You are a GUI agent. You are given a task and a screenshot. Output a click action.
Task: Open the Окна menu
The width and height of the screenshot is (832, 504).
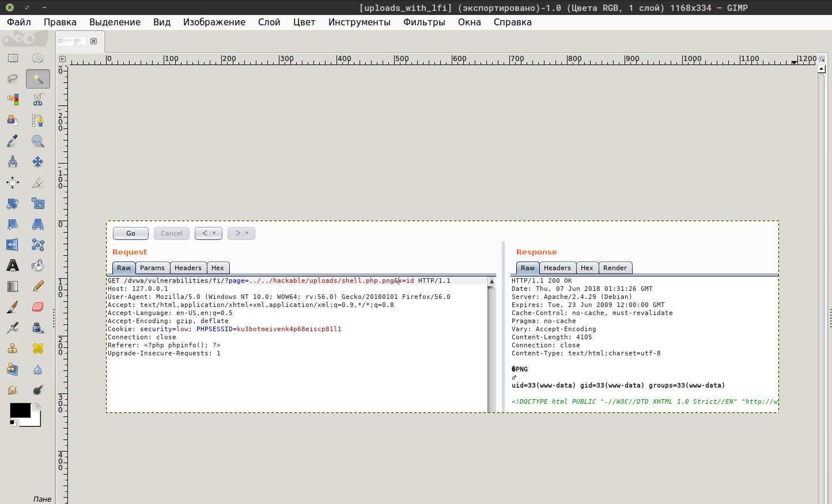click(x=470, y=22)
